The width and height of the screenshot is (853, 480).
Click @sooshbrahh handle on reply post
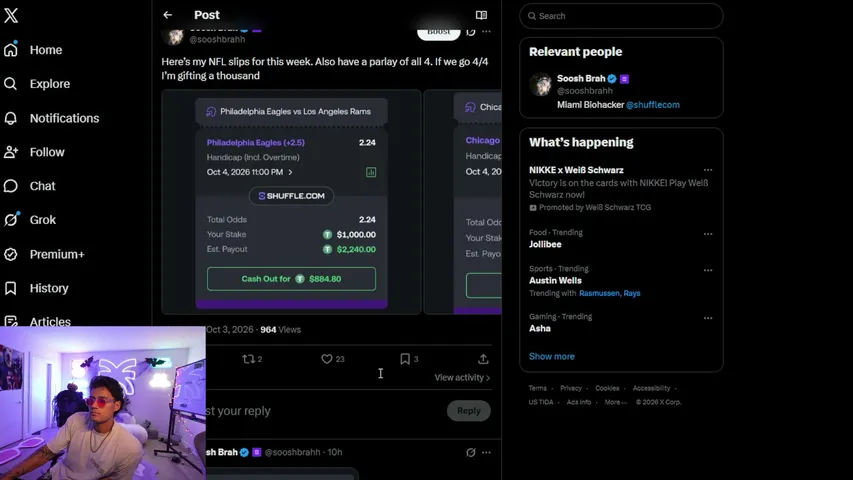point(292,452)
